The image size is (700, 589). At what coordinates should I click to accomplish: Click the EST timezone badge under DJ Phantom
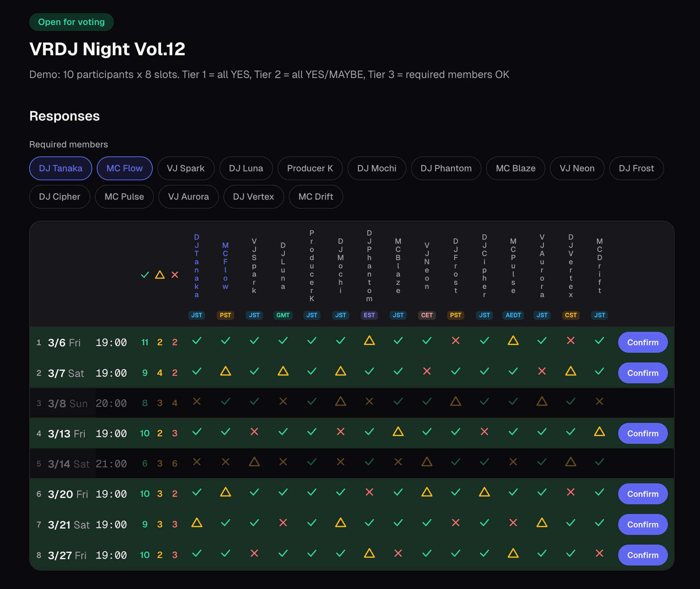pyautogui.click(x=369, y=315)
